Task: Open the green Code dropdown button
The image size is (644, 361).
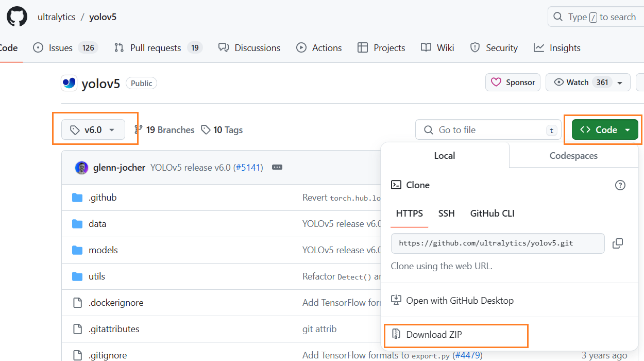Action: pos(605,130)
